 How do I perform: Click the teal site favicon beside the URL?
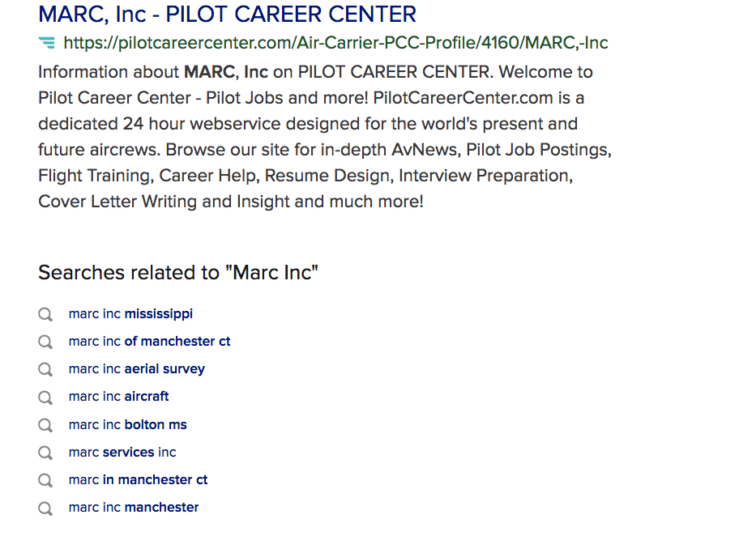(x=47, y=43)
